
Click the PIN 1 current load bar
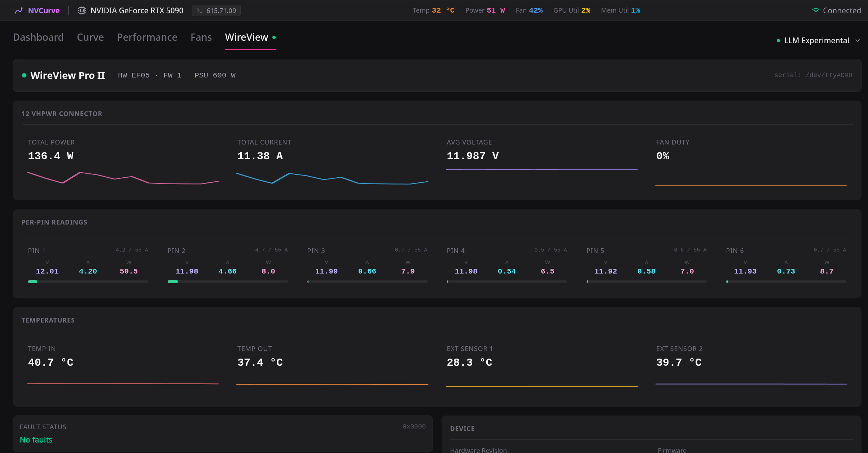88,281
